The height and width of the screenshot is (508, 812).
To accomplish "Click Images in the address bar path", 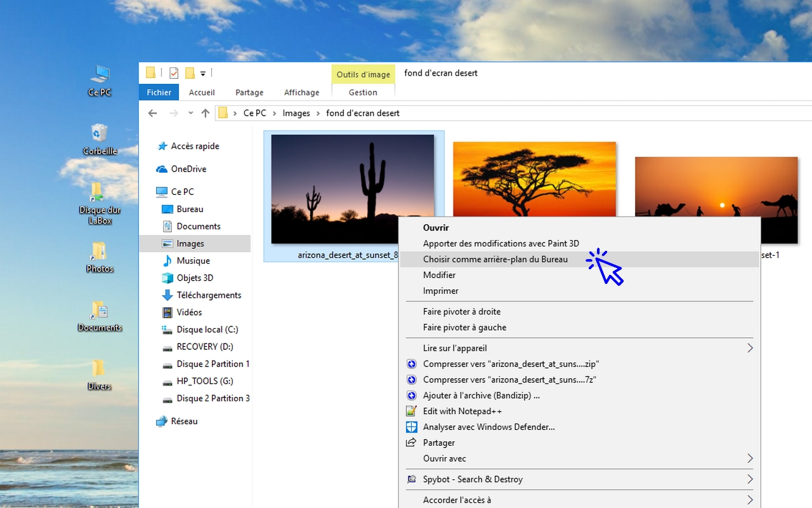I will (296, 113).
